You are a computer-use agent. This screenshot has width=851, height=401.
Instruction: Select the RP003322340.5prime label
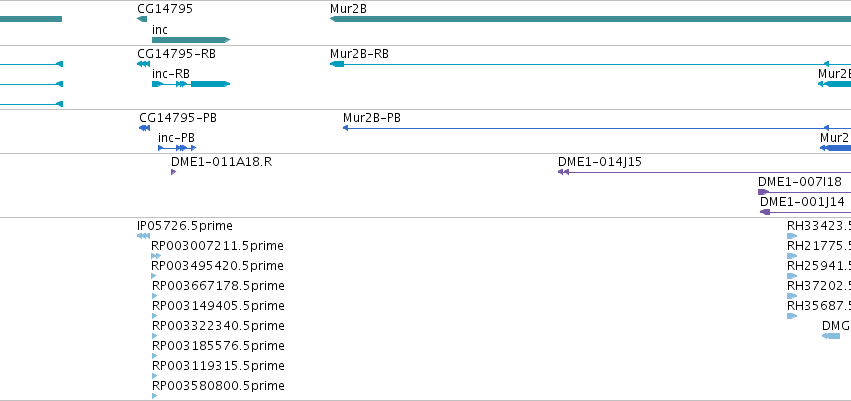pos(218,326)
